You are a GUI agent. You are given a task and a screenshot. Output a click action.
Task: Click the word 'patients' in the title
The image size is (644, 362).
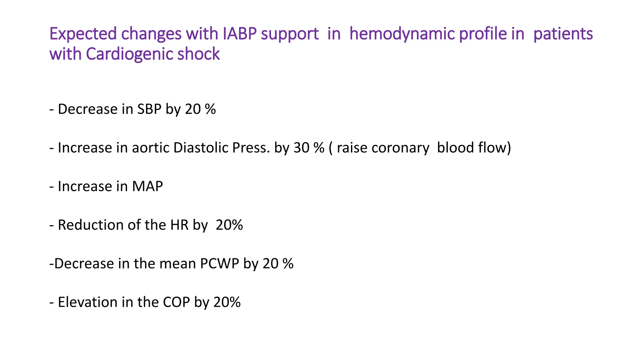pos(563,34)
